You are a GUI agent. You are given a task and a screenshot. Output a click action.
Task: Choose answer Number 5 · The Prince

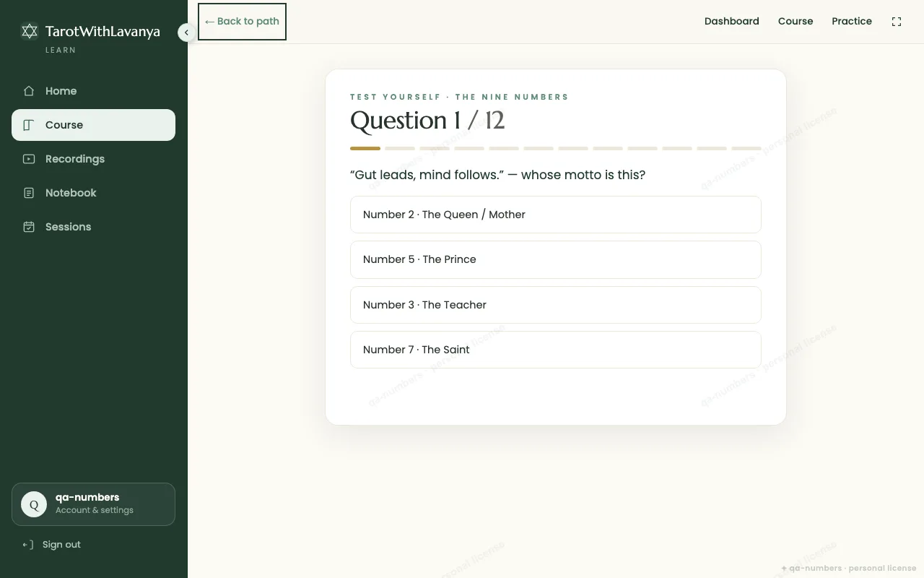pos(556,259)
